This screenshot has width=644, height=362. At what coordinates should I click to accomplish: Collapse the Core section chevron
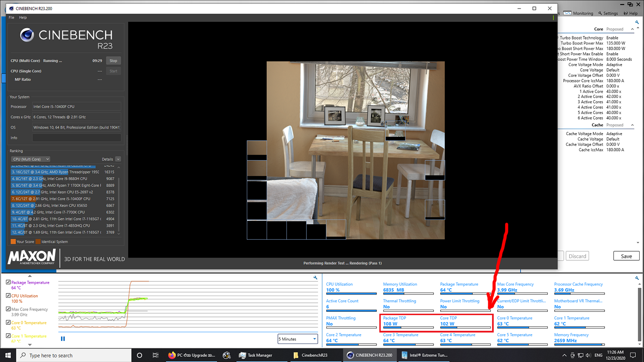click(x=632, y=29)
